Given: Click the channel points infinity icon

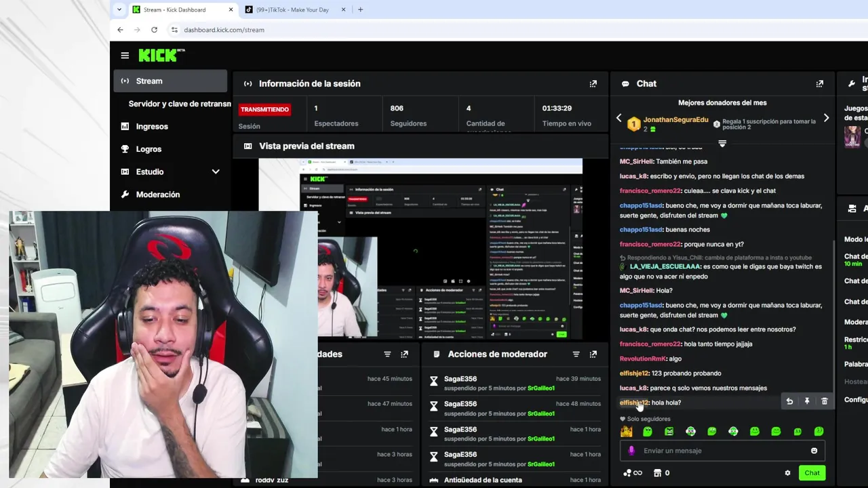Looking at the screenshot, I should [x=632, y=473].
